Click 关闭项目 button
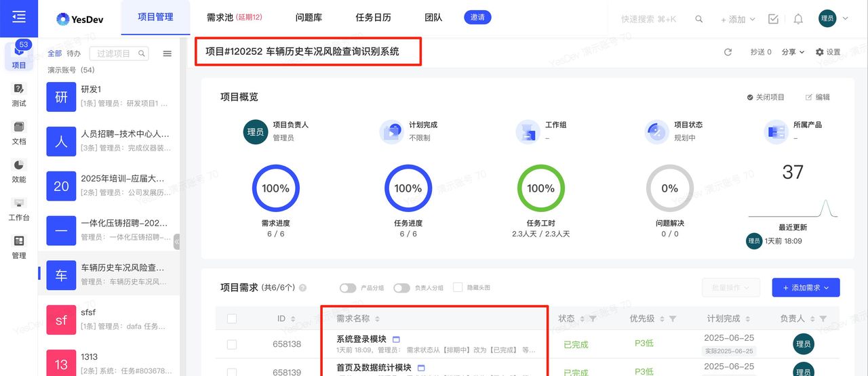 pyautogui.click(x=766, y=97)
